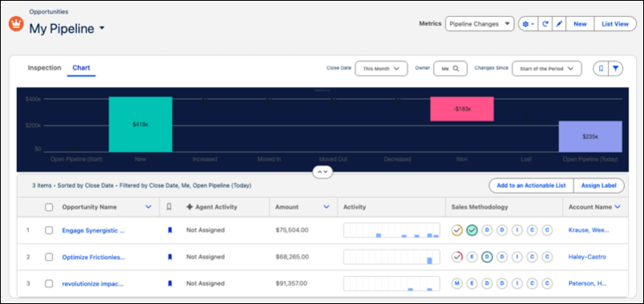Click the Owner input field showing Me

(x=450, y=69)
